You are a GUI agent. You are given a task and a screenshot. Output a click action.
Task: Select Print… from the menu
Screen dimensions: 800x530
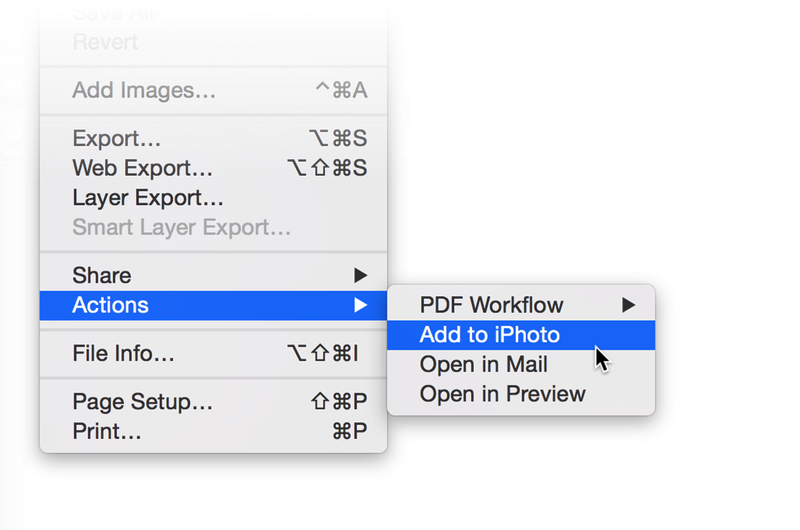point(107,432)
